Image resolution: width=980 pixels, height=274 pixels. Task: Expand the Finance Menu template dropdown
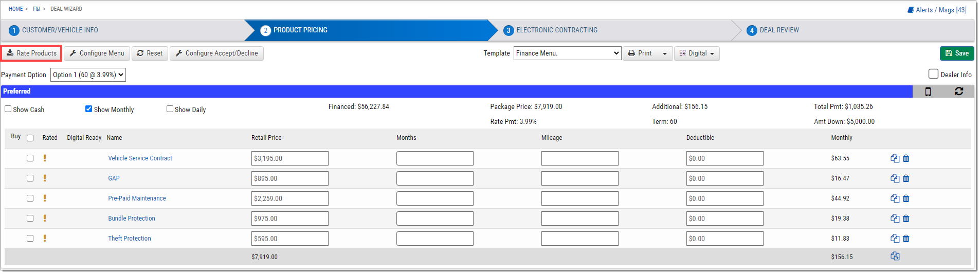click(567, 53)
